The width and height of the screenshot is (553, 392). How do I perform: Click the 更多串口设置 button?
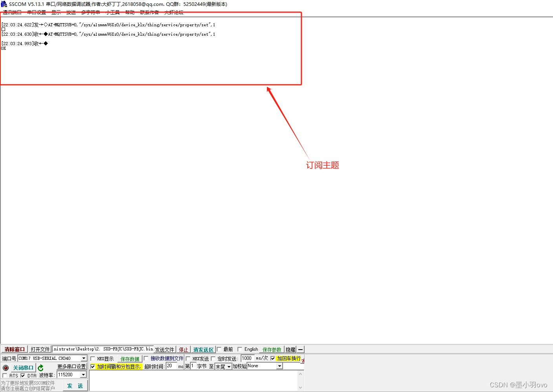click(x=71, y=366)
